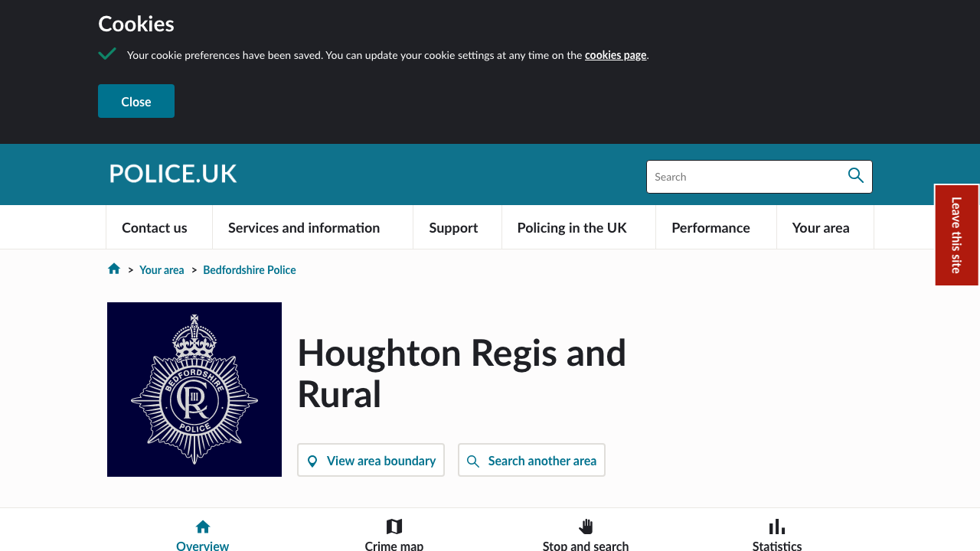Image resolution: width=980 pixels, height=551 pixels.
Task: Click the red Leave this site button
Action: [x=956, y=235]
